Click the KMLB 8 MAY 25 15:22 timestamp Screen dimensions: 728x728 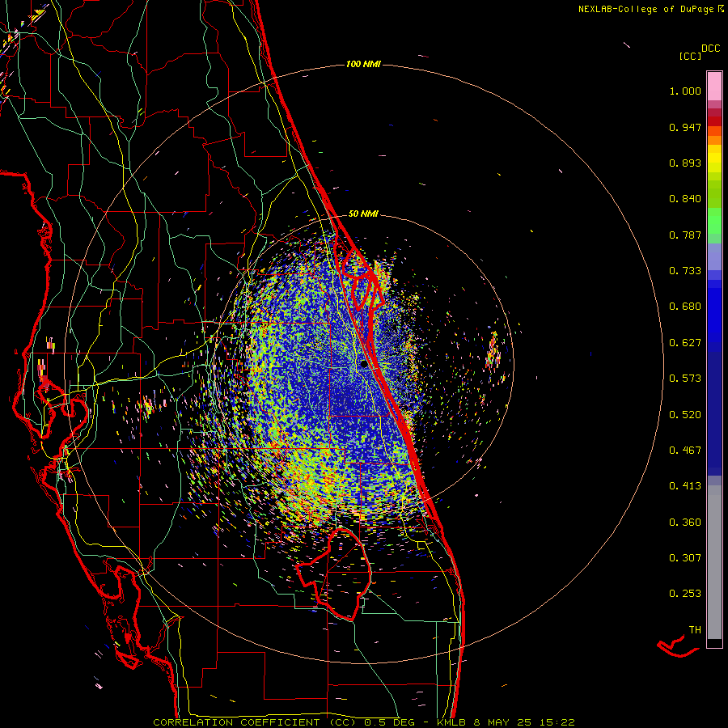[506, 722]
